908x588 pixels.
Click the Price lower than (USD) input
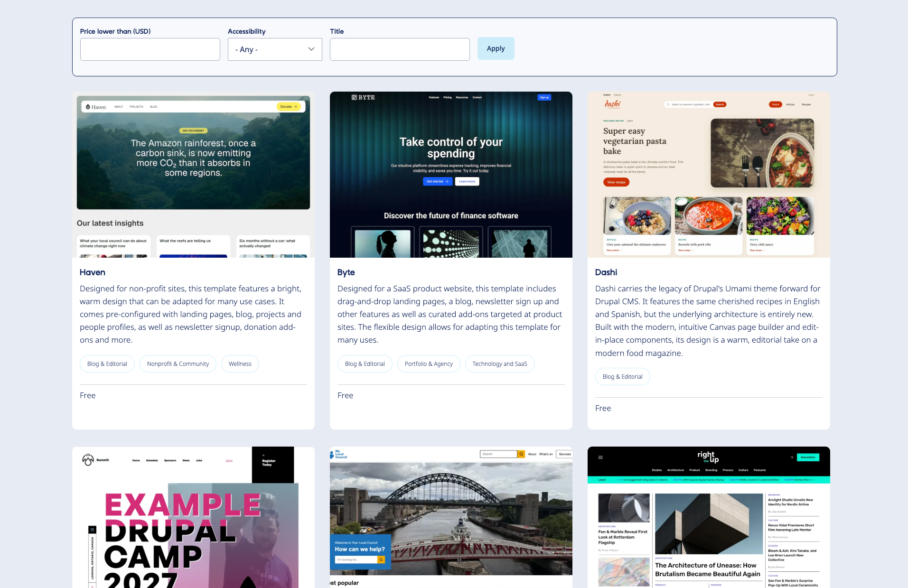150,49
